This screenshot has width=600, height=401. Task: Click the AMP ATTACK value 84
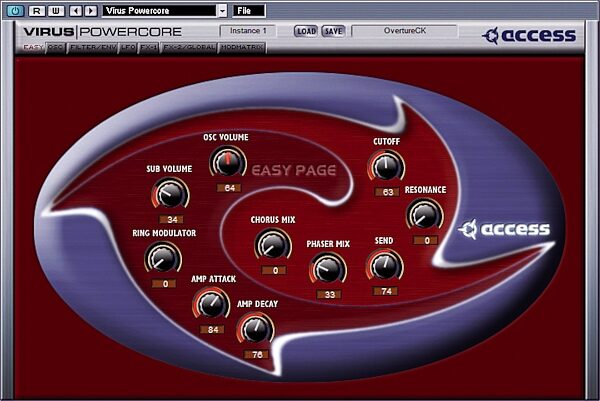tap(212, 329)
